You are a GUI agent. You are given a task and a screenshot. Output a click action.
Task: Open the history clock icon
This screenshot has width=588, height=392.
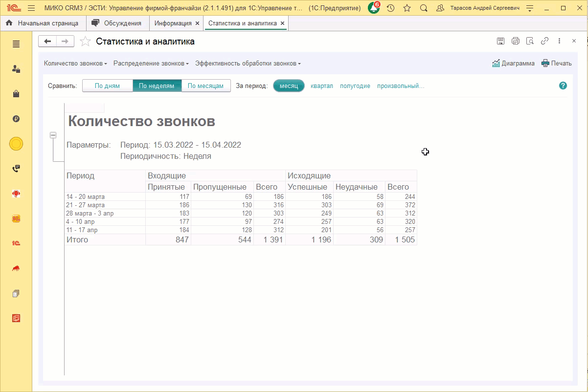click(x=390, y=8)
